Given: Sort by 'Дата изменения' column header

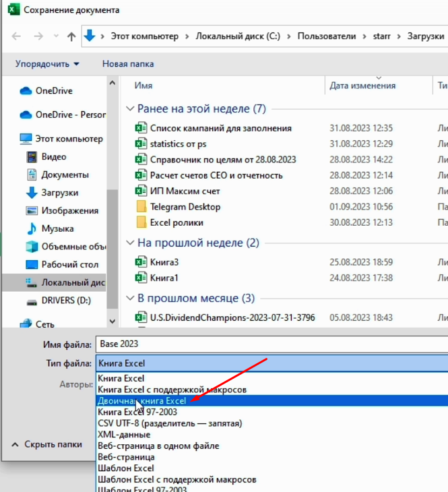Looking at the screenshot, I should [362, 86].
